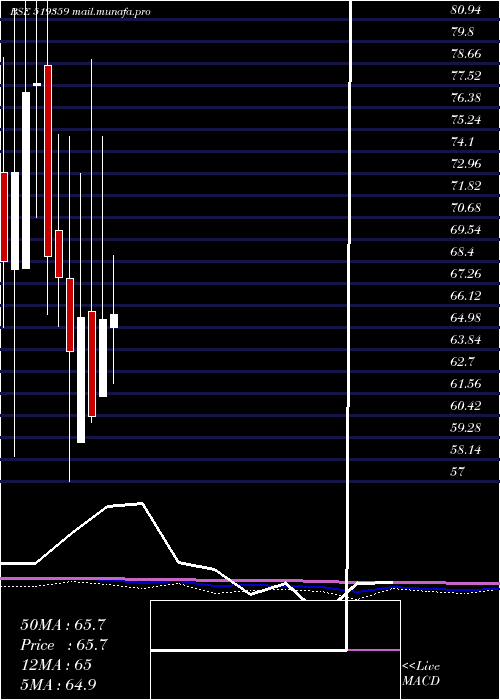
Task: Click the 61.56 price axis label
Action: (x=466, y=383)
